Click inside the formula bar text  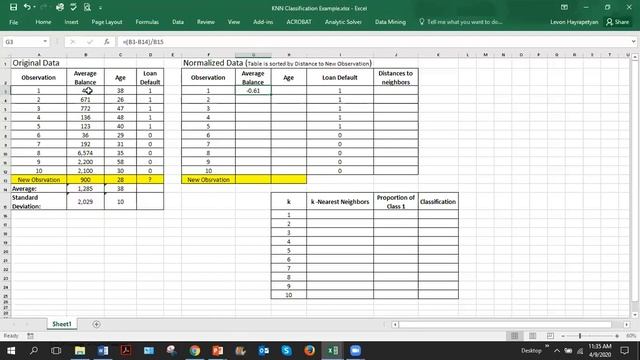coord(143,42)
